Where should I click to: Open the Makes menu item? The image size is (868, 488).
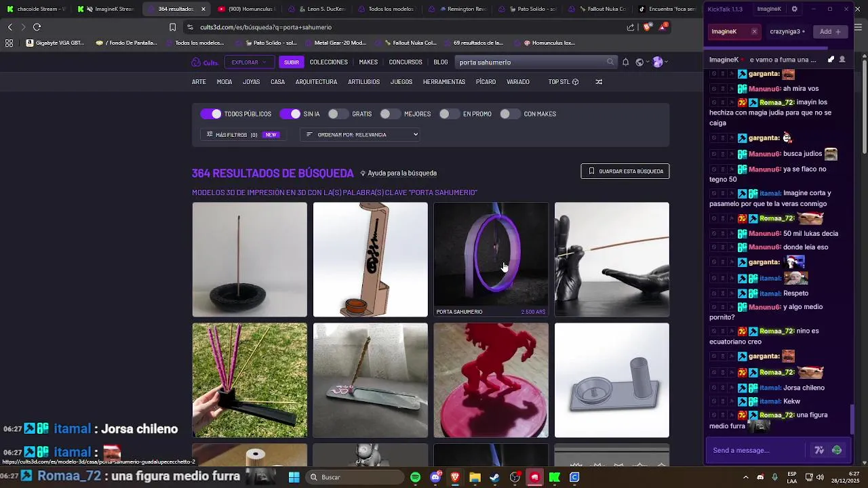coord(368,62)
